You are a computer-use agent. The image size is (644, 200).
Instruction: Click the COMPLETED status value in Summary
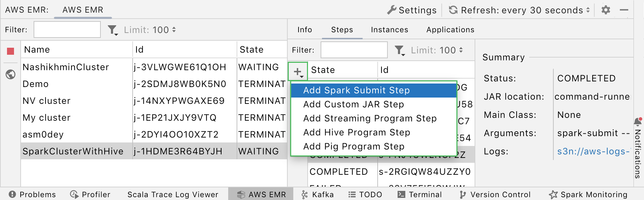[586, 78]
